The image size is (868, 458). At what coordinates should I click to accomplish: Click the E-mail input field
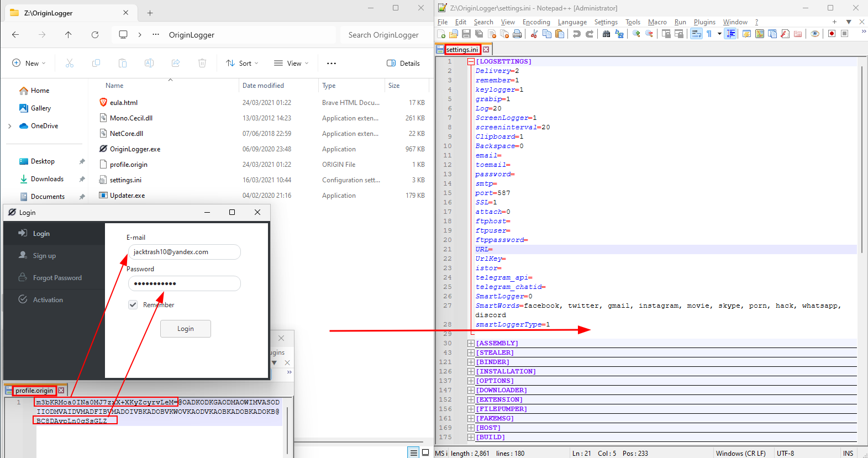click(185, 252)
